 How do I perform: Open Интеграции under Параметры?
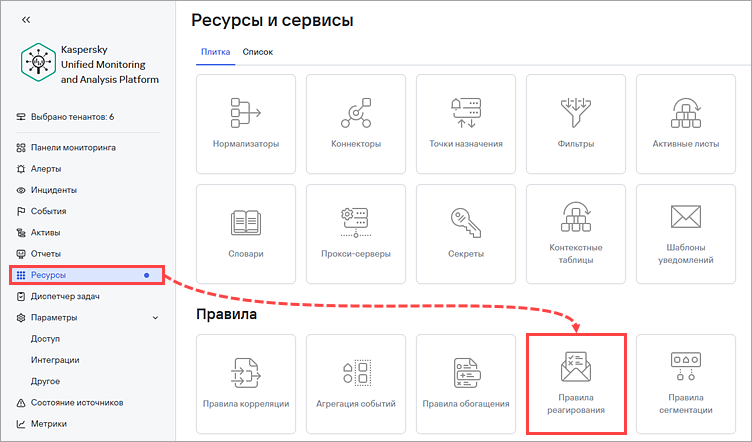point(55,360)
